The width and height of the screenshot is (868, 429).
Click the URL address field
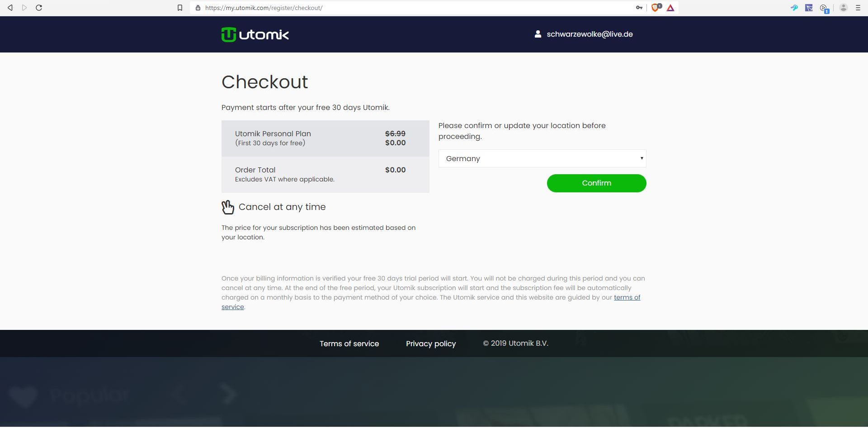click(416, 8)
